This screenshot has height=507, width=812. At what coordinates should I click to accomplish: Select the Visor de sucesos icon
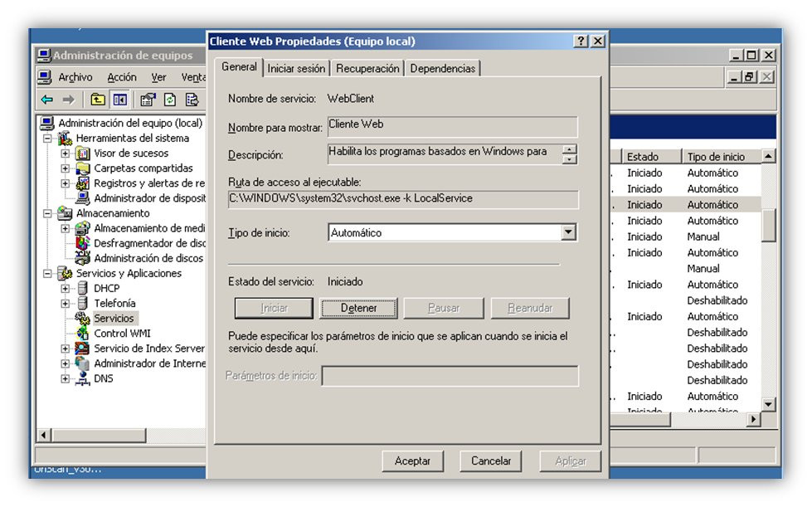click(83, 154)
